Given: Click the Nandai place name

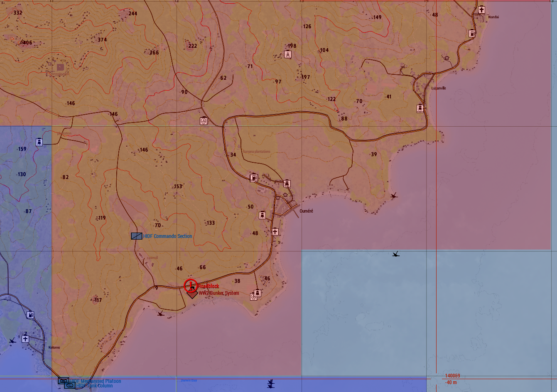Looking at the screenshot, I should [493, 17].
